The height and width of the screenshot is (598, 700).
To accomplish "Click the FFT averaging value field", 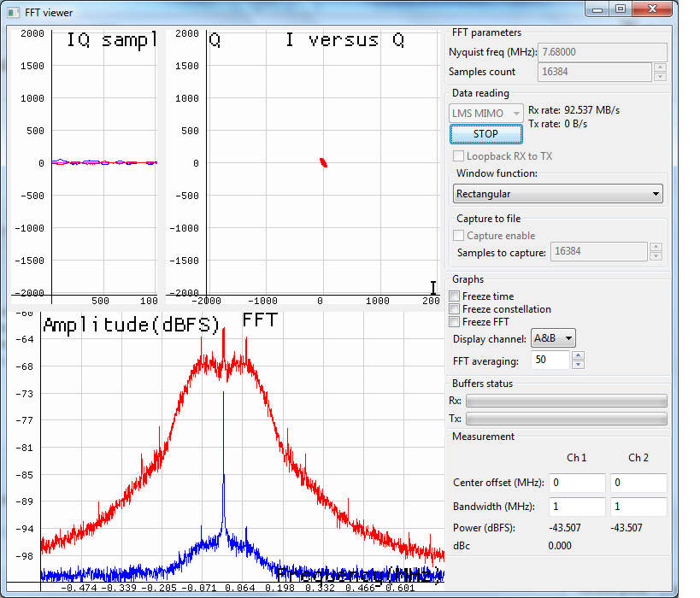I will pyautogui.click(x=550, y=361).
